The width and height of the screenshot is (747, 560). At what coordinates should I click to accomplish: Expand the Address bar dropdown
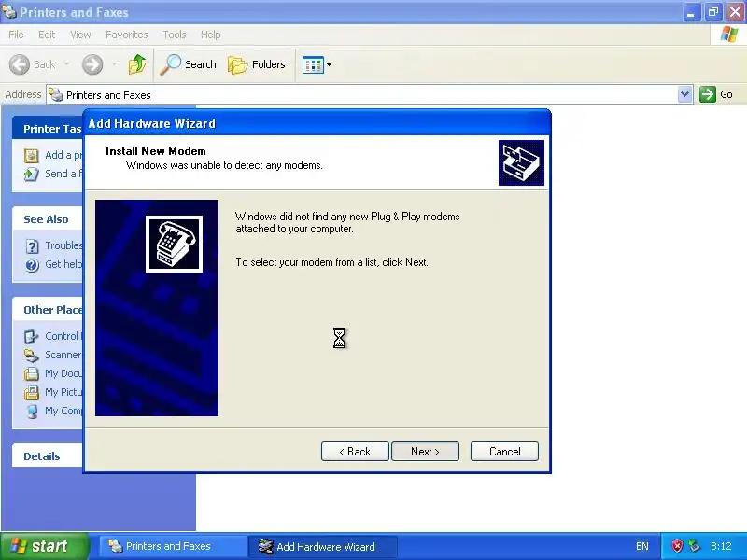click(x=684, y=94)
